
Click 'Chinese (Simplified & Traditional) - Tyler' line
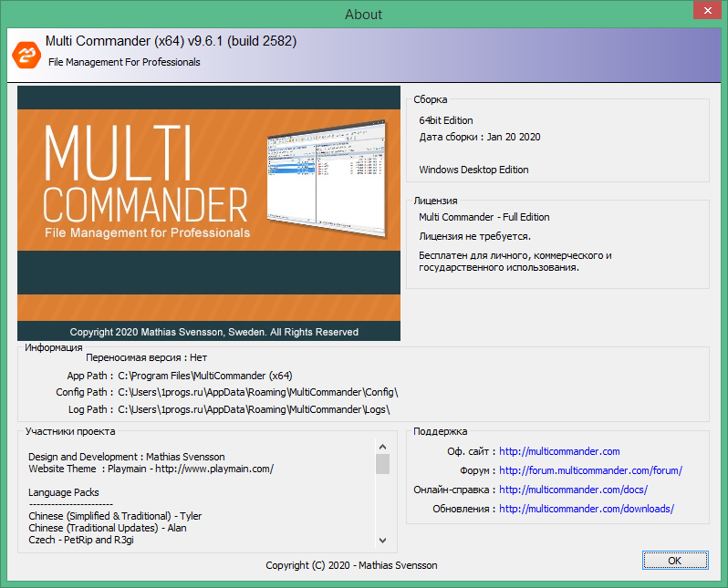pos(115,516)
